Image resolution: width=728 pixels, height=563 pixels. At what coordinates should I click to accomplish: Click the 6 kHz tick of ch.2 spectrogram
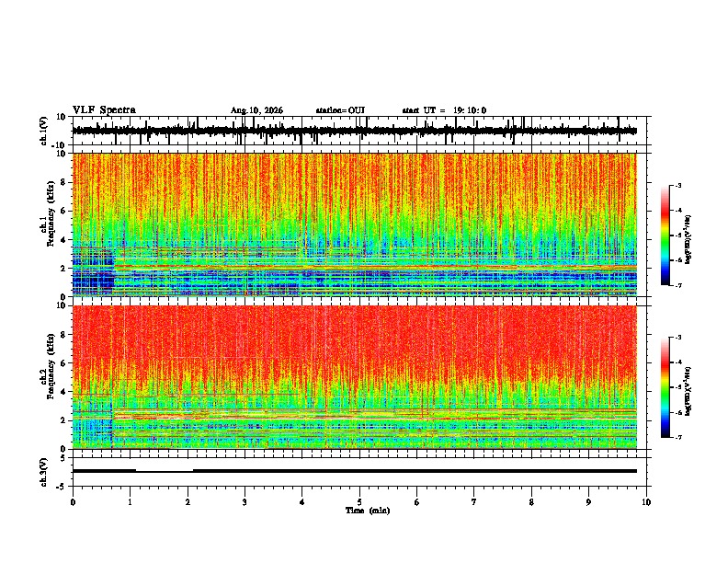(x=64, y=362)
